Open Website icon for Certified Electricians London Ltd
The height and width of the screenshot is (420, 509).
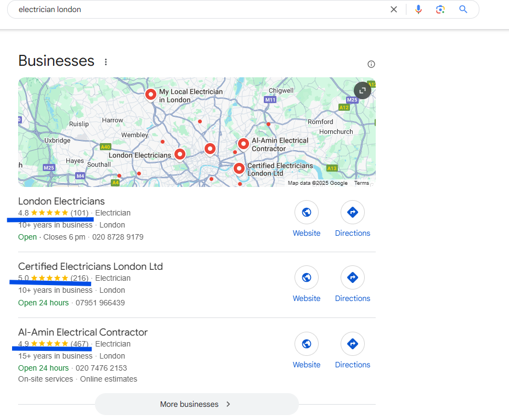307,277
